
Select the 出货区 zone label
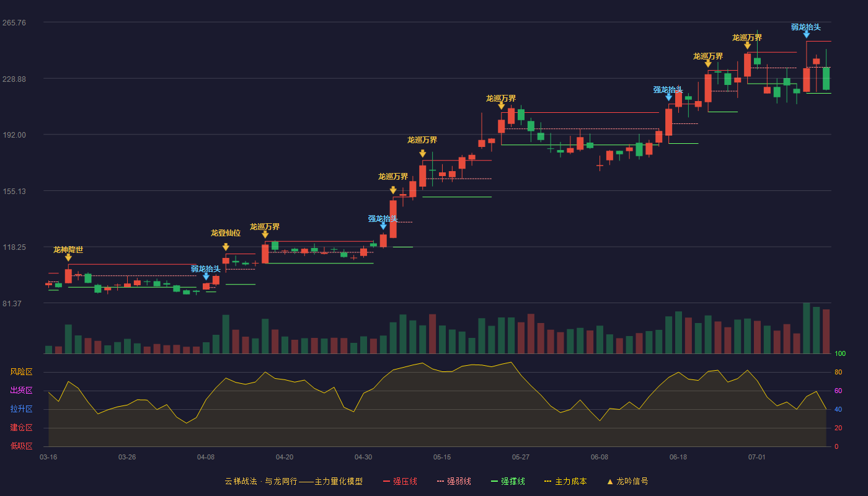pyautogui.click(x=21, y=391)
